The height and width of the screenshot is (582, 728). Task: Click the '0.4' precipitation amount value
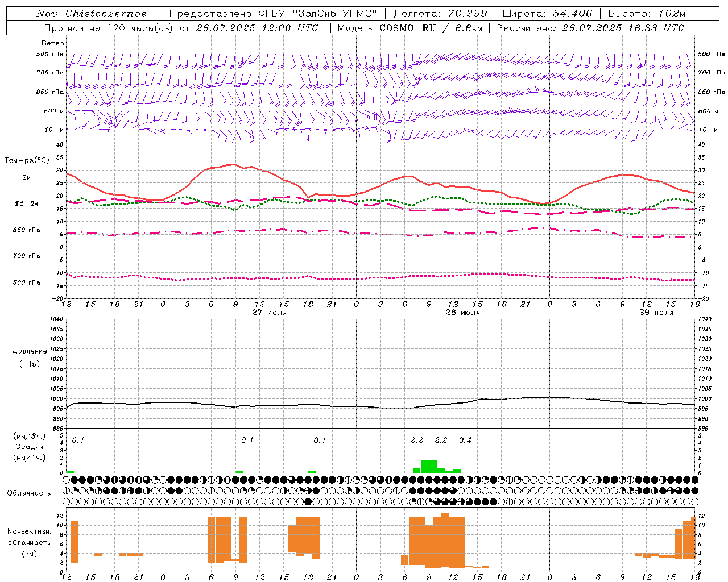(465, 440)
